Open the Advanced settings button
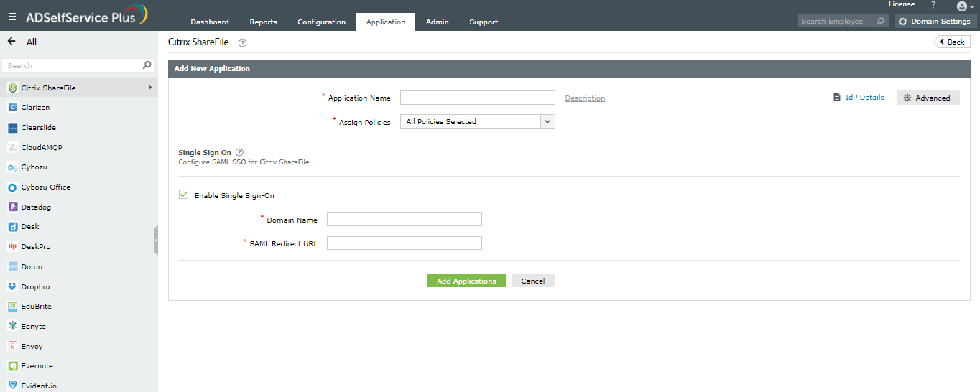This screenshot has width=980, height=392. pyautogui.click(x=928, y=98)
